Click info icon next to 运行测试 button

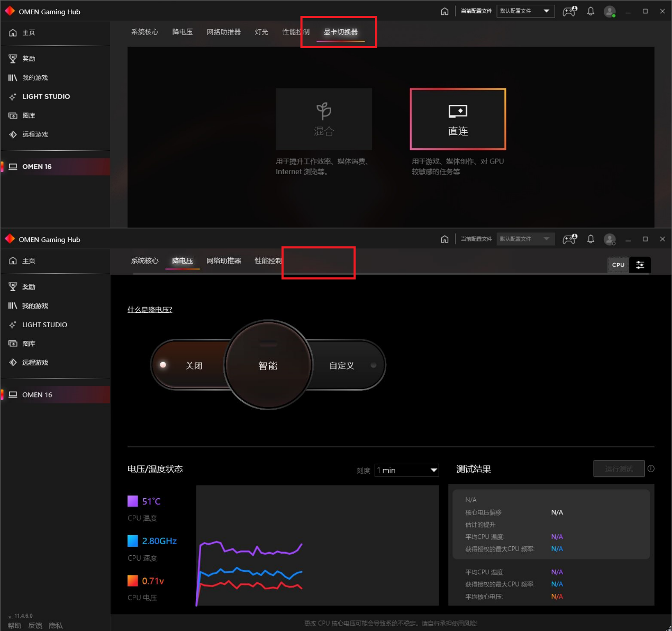651,468
